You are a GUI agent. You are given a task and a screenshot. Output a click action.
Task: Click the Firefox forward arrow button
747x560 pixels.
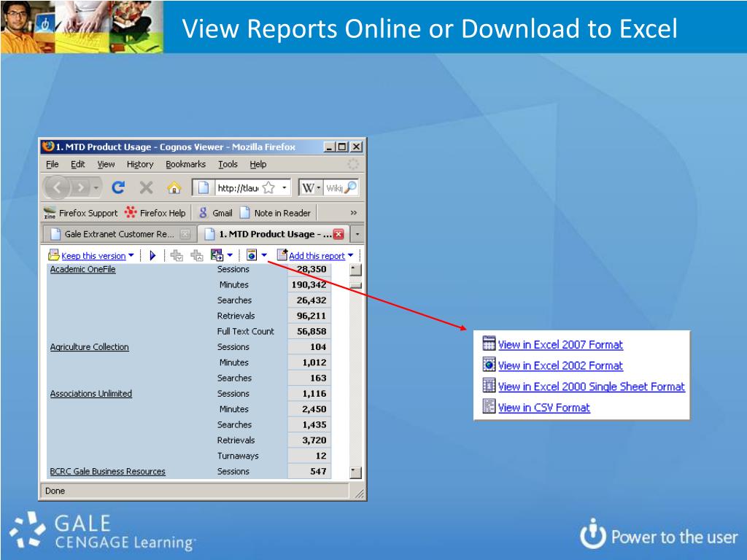click(x=81, y=188)
